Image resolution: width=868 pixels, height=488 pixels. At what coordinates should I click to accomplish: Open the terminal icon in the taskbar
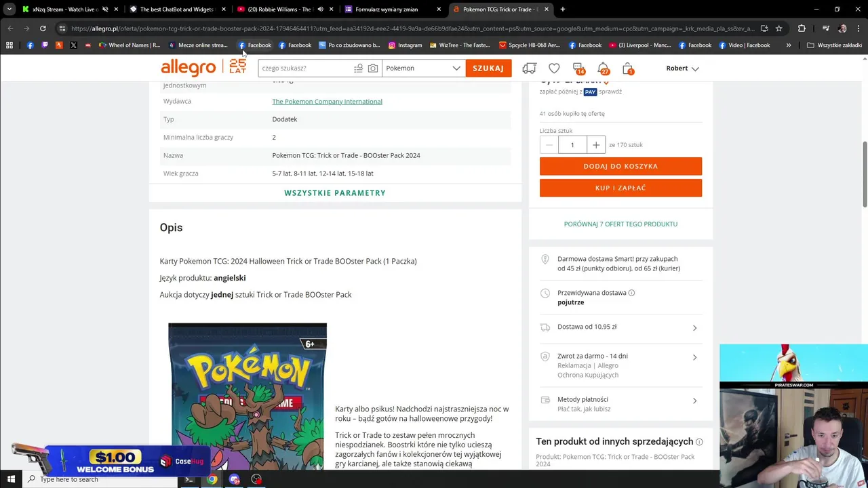(190, 479)
